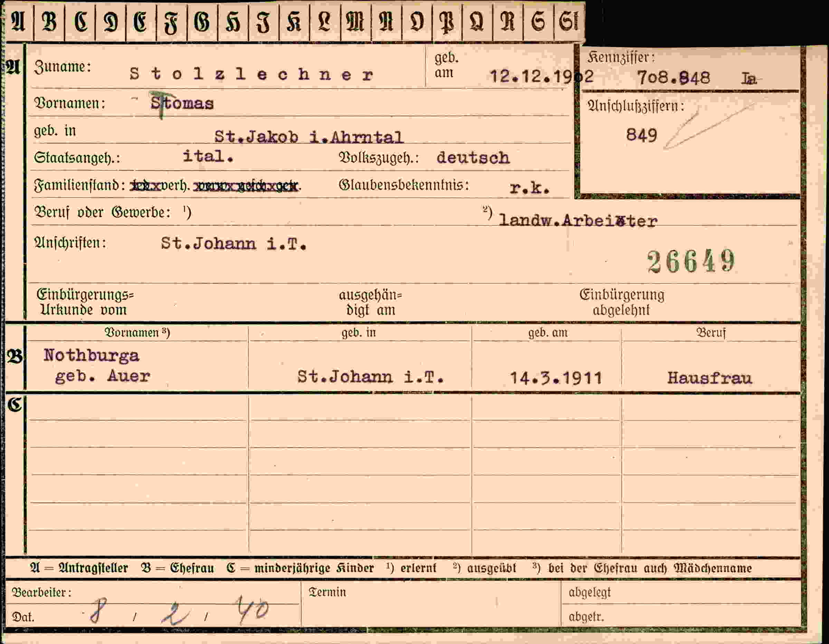Click the 'abgelegt' label
The image size is (829, 644).
pos(590,593)
